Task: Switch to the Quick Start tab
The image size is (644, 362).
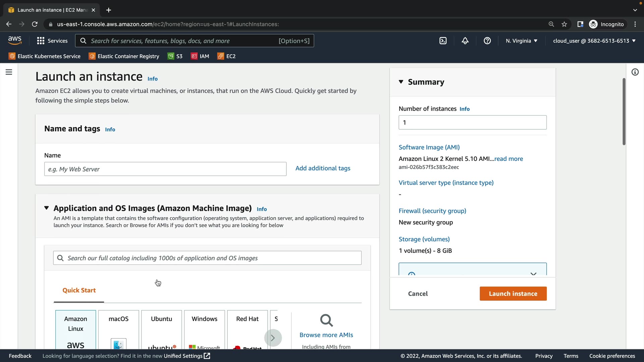Action: click(x=79, y=290)
